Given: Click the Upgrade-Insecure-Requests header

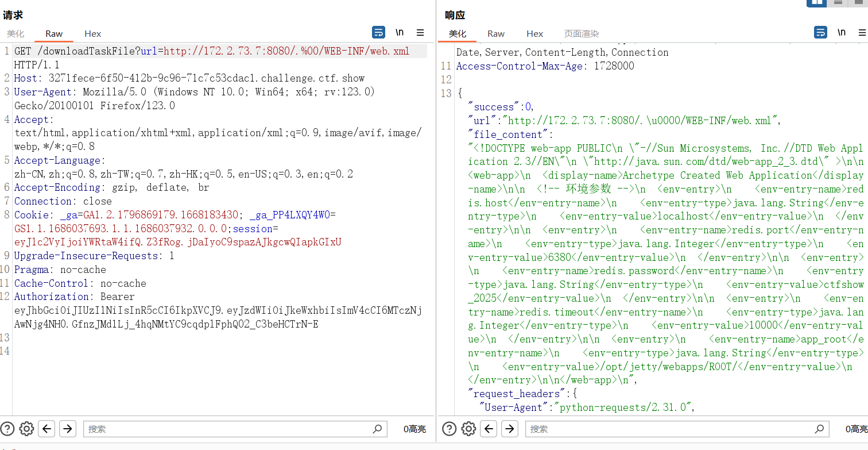Looking at the screenshot, I should [94, 256].
